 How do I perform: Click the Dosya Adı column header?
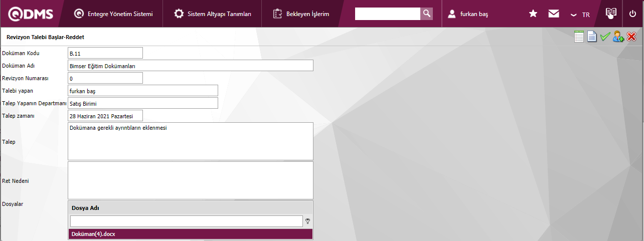pos(191,208)
